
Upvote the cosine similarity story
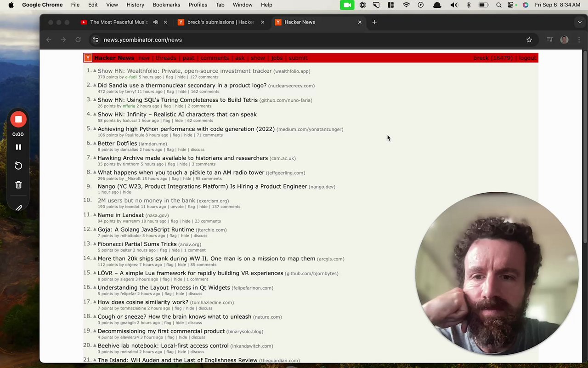tap(95, 302)
